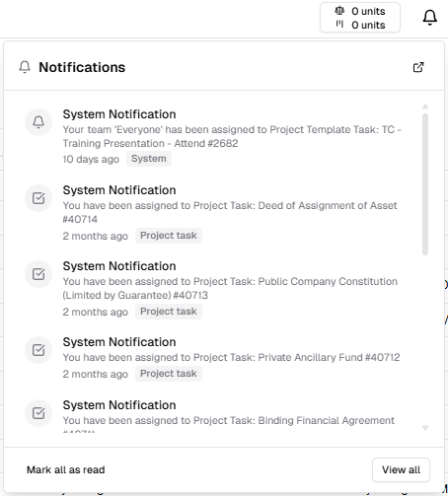Click the bell icon beside Notifications heading
Screen dimensions: 448x496
pos(25,67)
